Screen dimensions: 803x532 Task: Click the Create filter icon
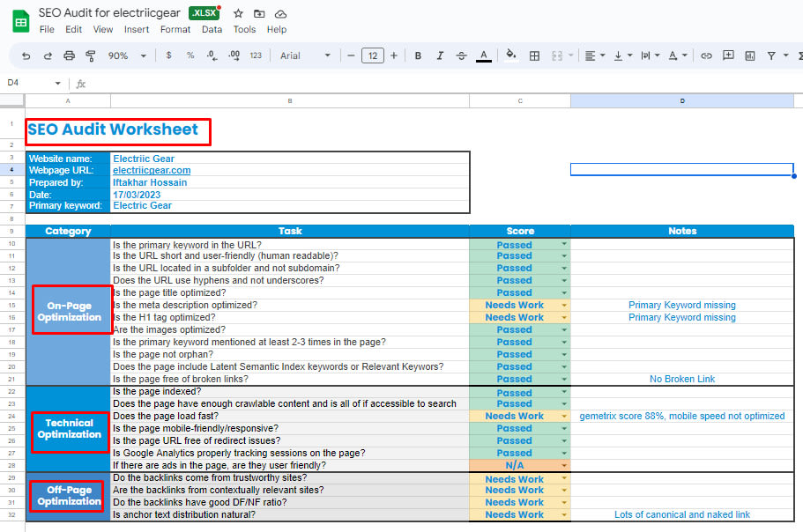[773, 55]
